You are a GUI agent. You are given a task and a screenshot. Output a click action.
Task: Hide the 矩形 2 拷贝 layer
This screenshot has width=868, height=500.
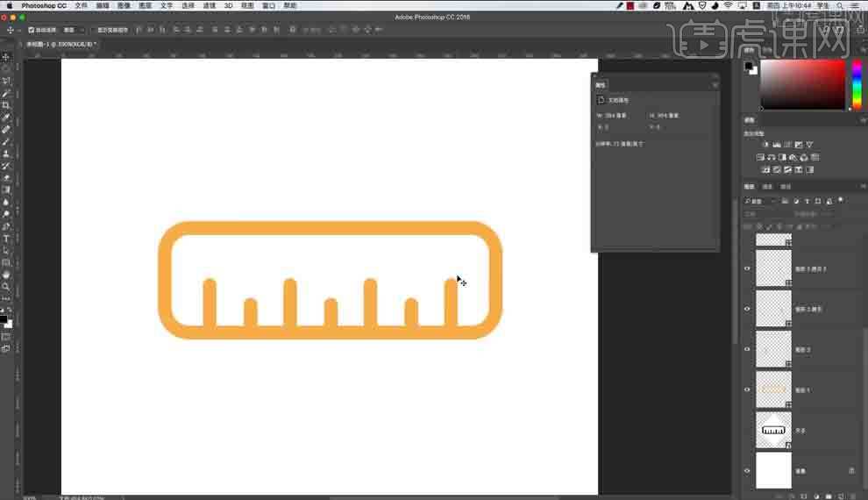(x=747, y=309)
